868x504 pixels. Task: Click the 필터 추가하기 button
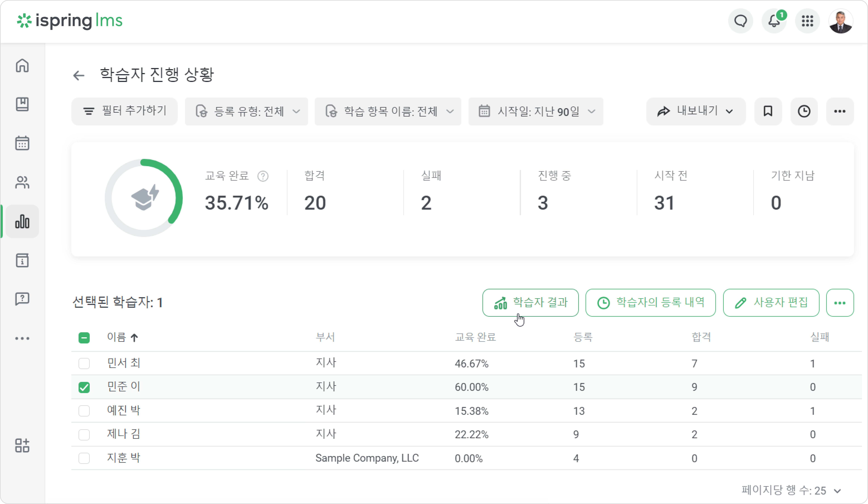pos(125,111)
